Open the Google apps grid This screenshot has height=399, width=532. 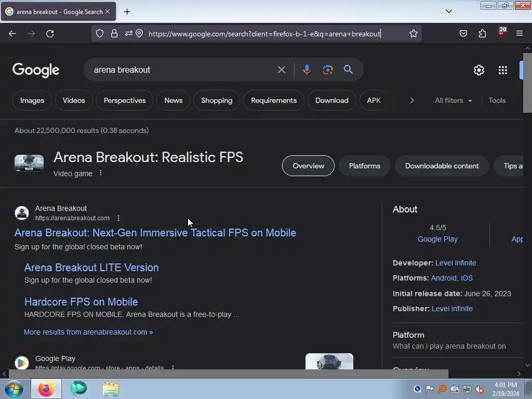coord(503,70)
